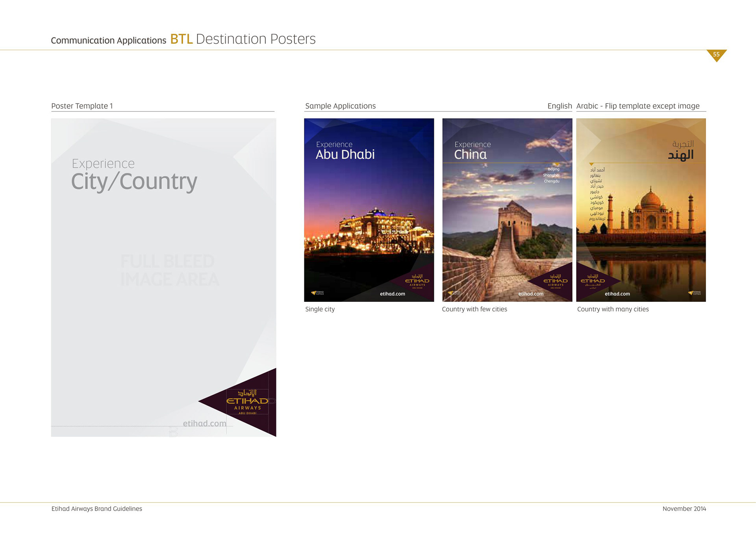Click the etihad.com text on the template poster

204,424
